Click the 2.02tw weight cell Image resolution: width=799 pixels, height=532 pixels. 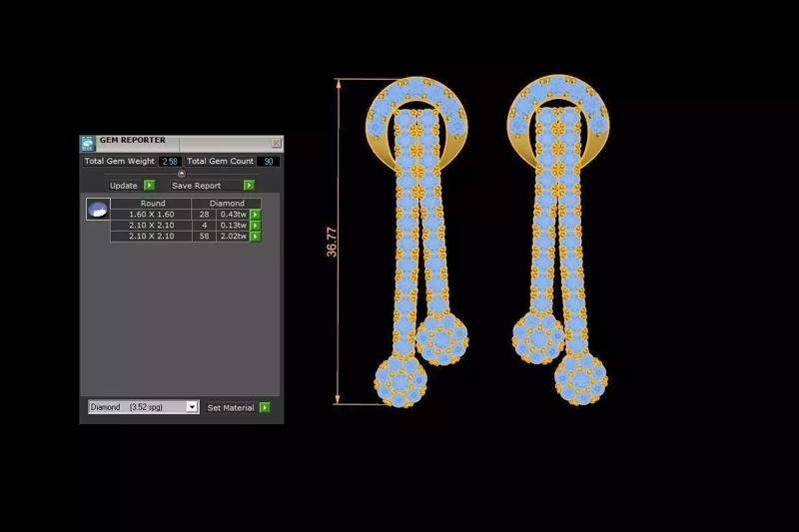tap(234, 237)
